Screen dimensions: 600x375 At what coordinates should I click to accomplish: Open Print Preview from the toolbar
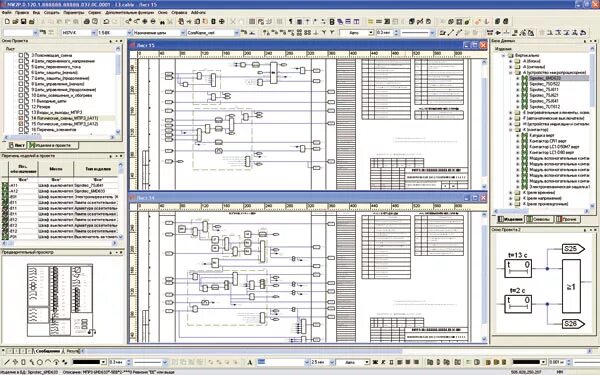[x=95, y=21]
